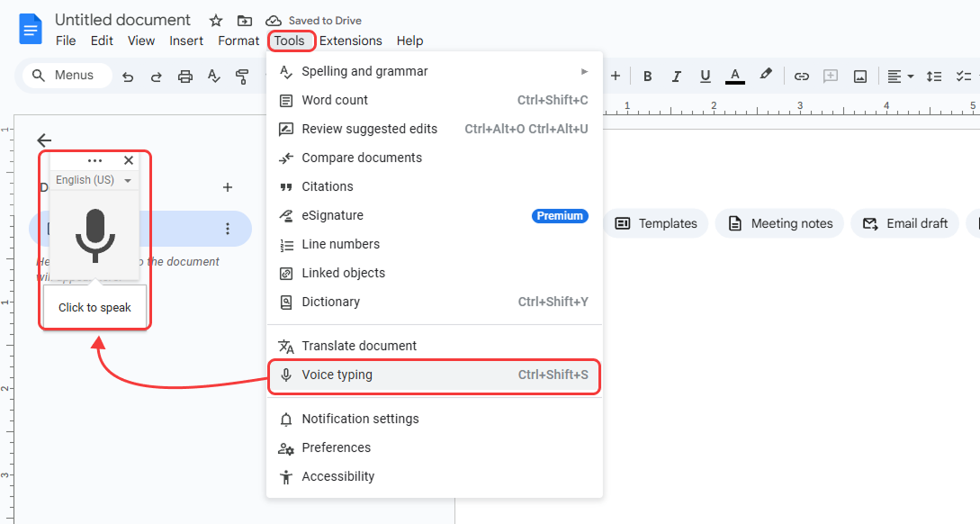The image size is (980, 524).
Task: Open the line spacing icon
Action: point(934,76)
